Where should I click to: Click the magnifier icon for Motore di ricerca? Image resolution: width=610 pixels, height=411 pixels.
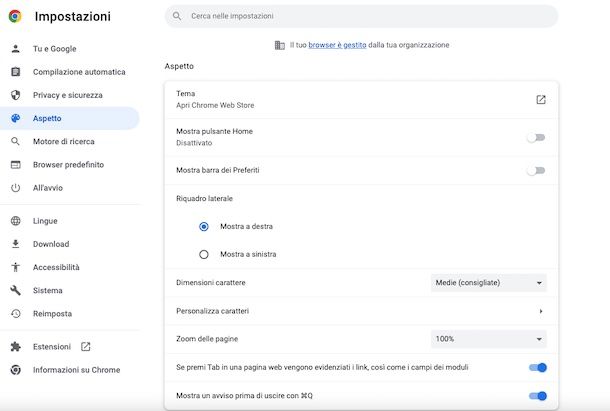tap(16, 141)
